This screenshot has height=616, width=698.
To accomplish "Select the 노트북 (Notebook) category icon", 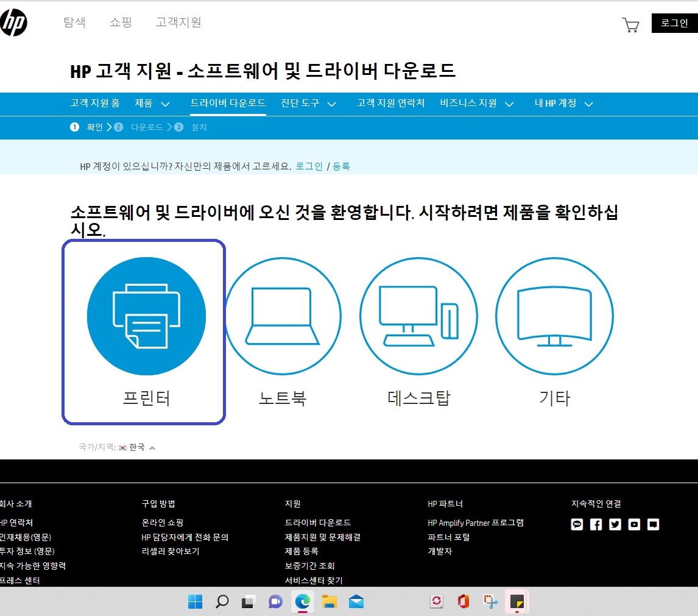I will pyautogui.click(x=282, y=316).
